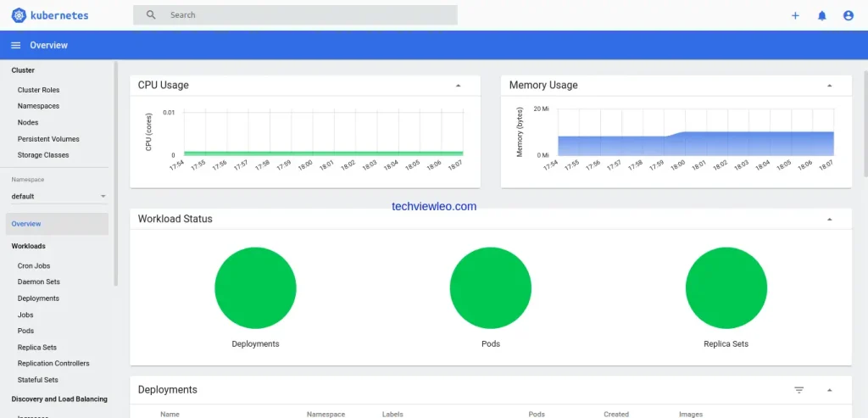The image size is (868, 418).
Task: Click the Created column header
Action: point(616,414)
